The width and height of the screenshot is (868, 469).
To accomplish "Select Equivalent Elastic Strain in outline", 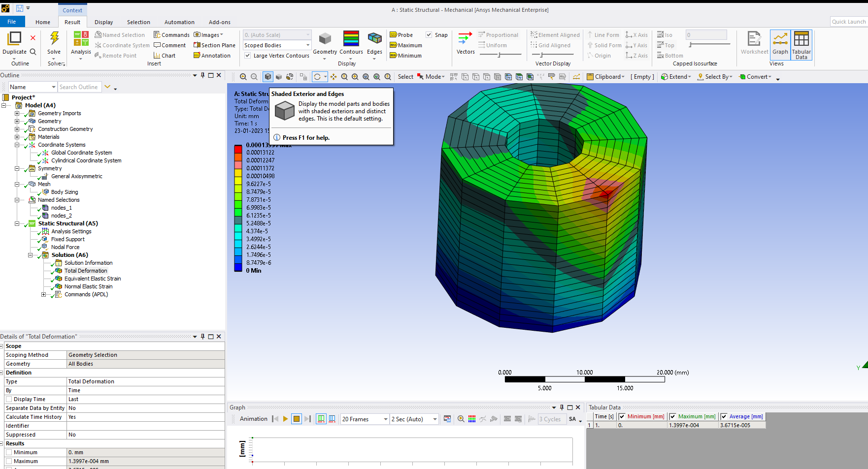I will 92,279.
